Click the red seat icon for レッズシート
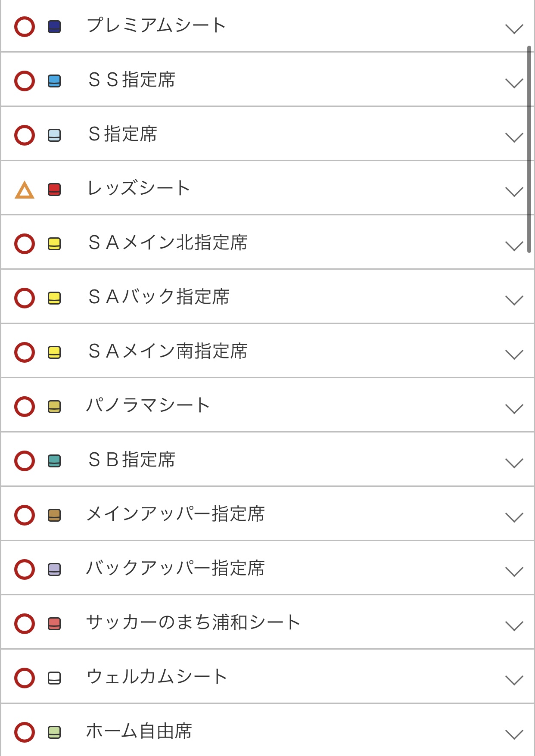 (x=54, y=190)
